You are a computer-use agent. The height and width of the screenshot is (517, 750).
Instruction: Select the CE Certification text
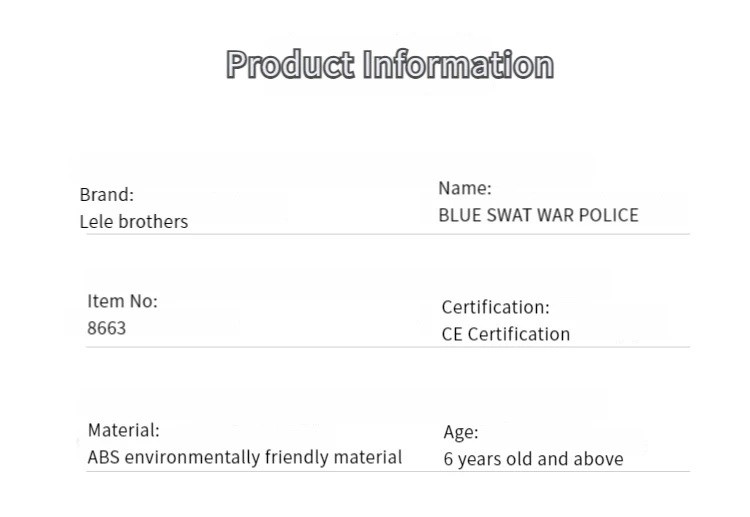click(506, 334)
